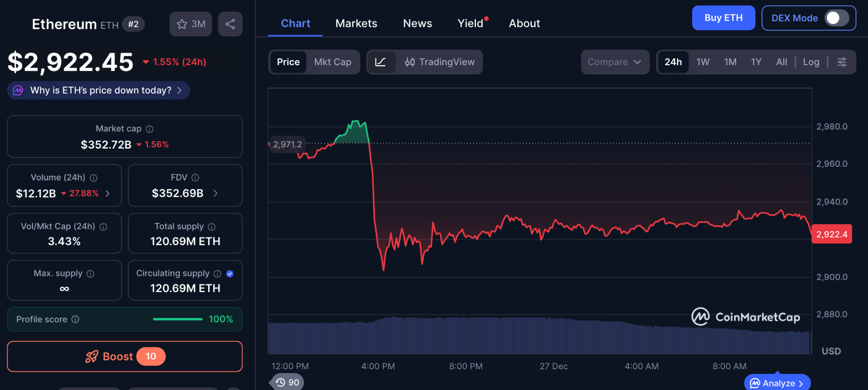Image resolution: width=868 pixels, height=390 pixels.
Task: Expand Volume (24h) details chevron
Action: [108, 194]
